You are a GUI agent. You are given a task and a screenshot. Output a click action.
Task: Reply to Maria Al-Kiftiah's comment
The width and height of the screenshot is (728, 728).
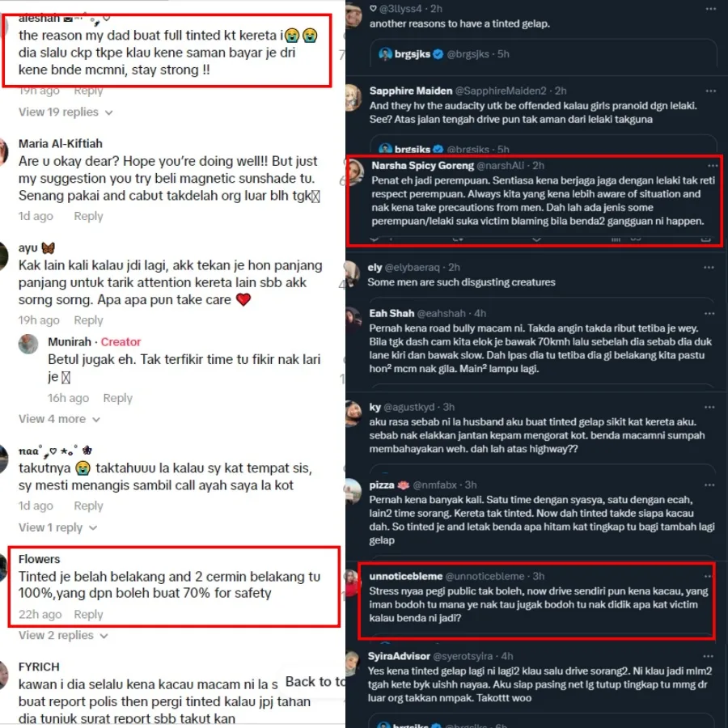88,216
